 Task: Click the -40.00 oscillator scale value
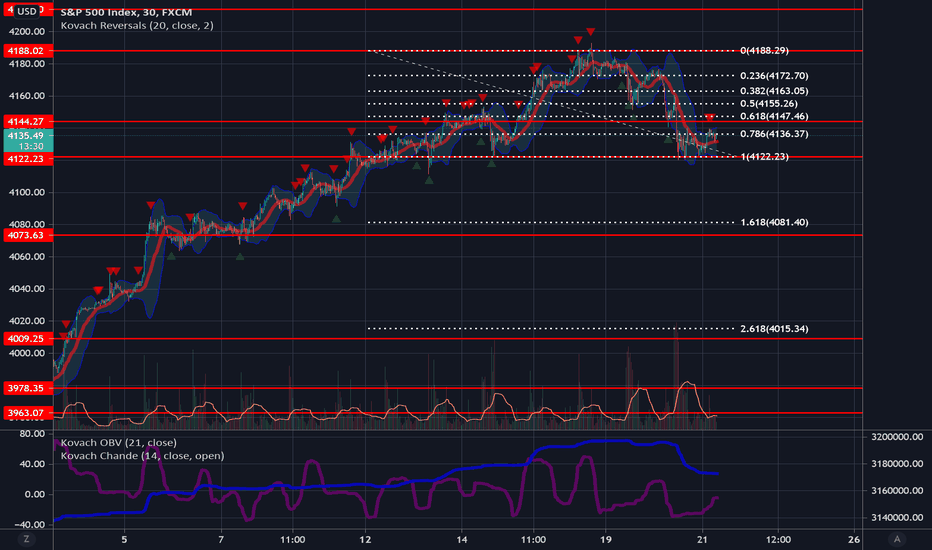tap(29, 524)
